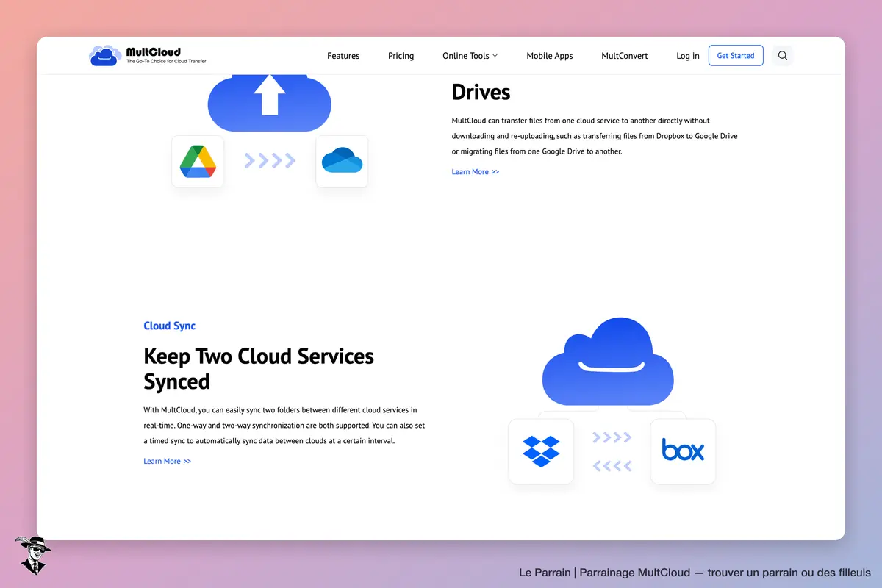
Task: Select the OneDrive cloud icon tile
Action: (x=342, y=162)
